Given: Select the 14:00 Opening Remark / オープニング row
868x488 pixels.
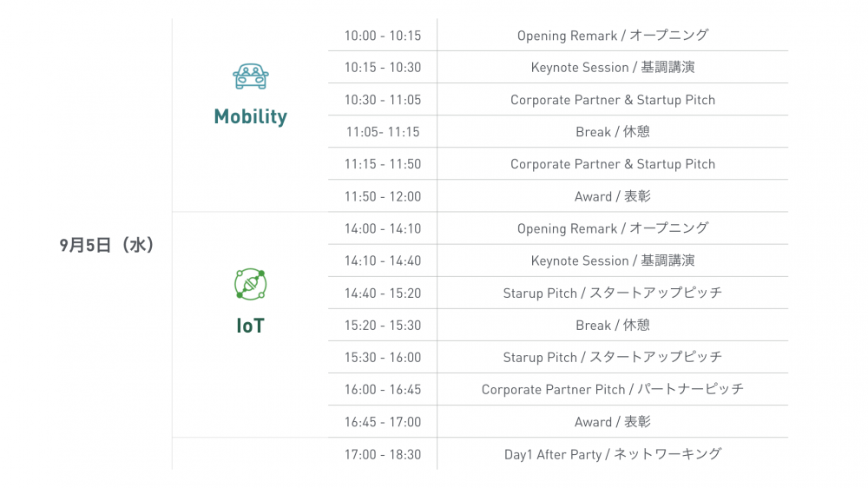Looking at the screenshot, I should pos(558,228).
